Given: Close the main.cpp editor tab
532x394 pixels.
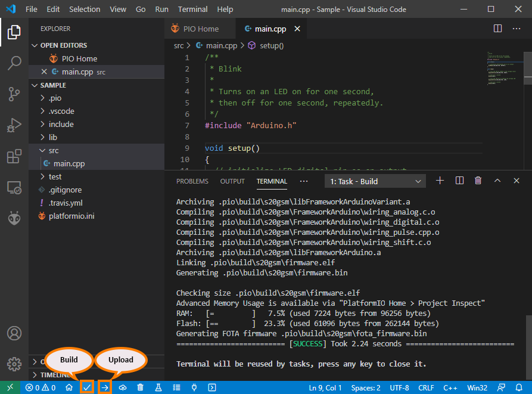Looking at the screenshot, I should [297, 29].
